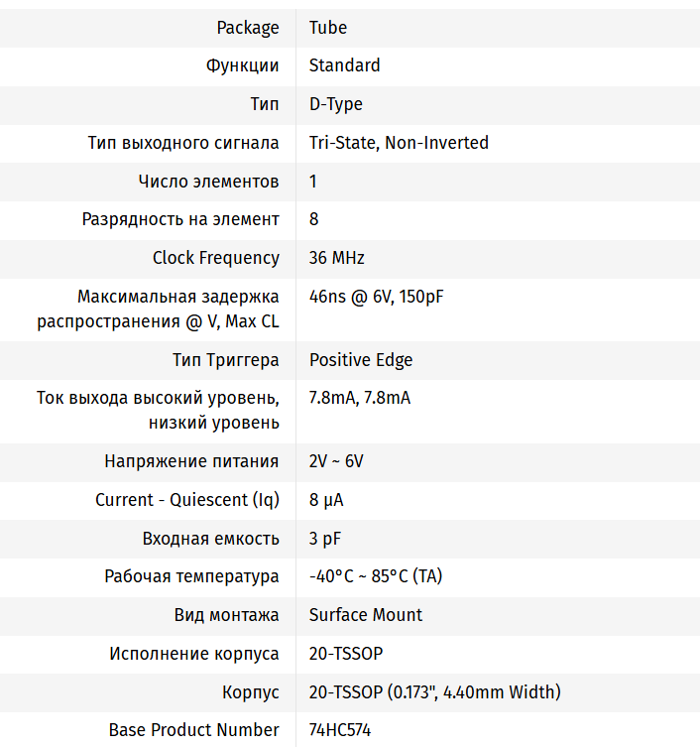Click the Разрядность на элемент label
Viewport: 700px width, 747px height.
click(180, 219)
